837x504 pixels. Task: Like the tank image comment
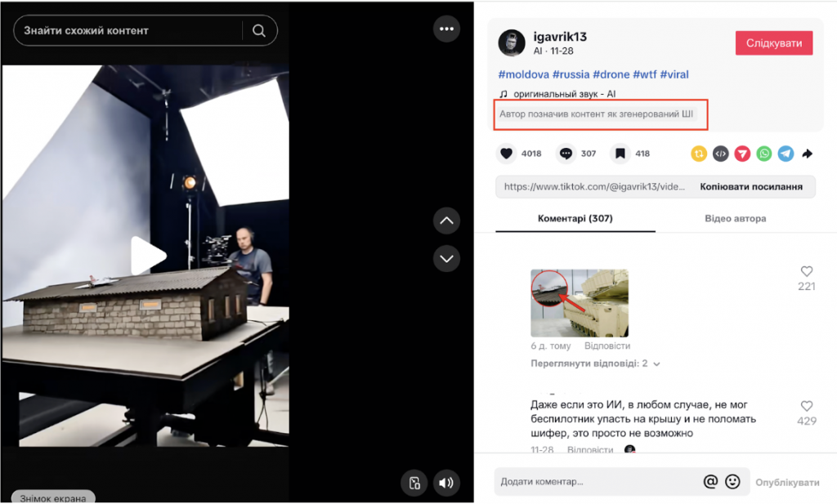point(806,272)
